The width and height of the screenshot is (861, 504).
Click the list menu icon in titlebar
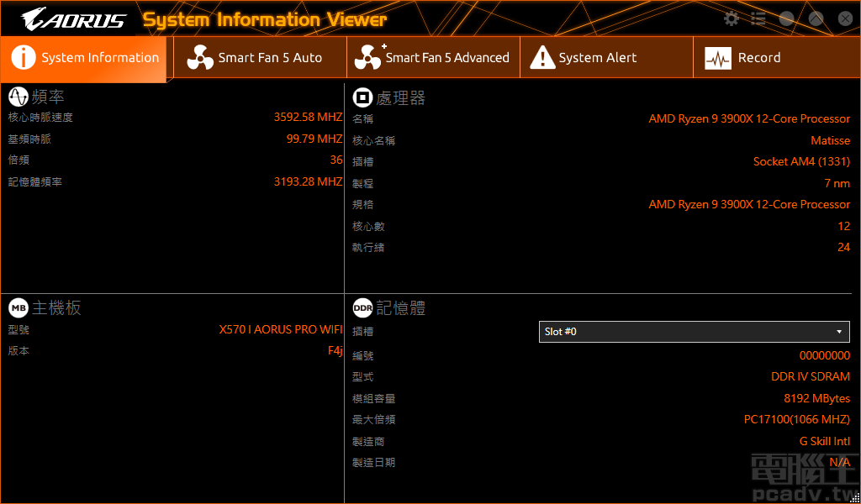pos(758,18)
